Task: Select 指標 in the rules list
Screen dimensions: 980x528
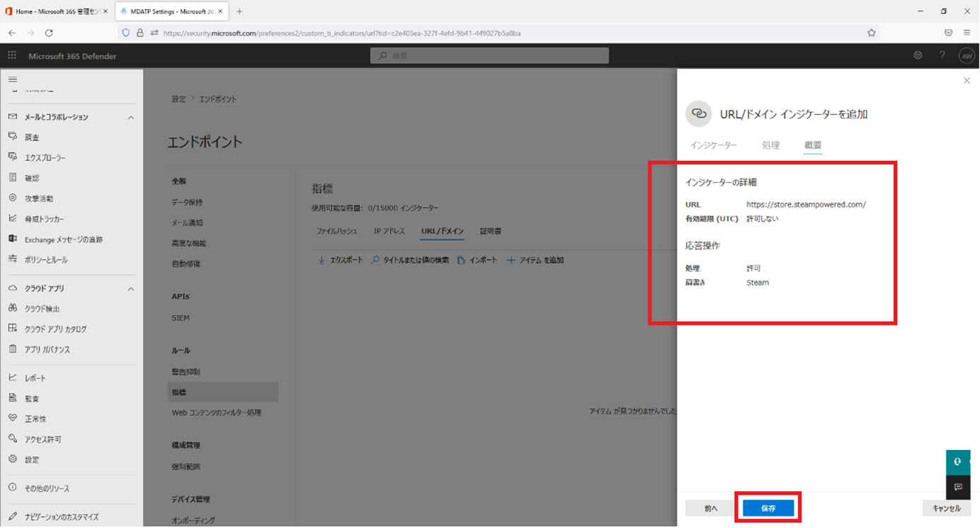Action: pos(223,392)
